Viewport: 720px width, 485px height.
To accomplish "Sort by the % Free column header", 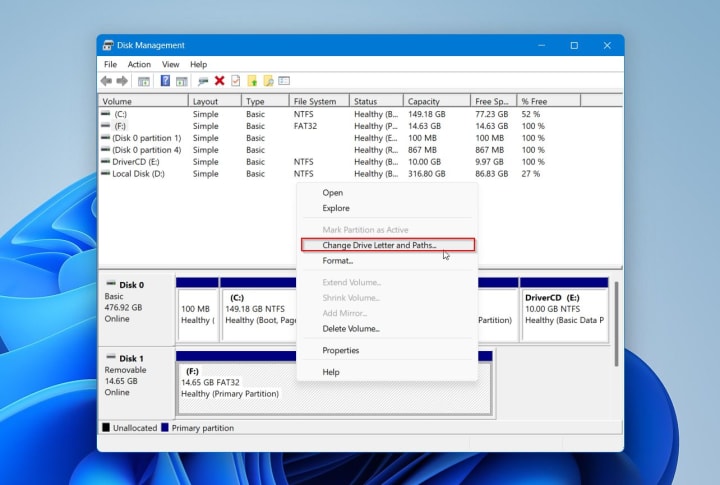I will (x=549, y=101).
